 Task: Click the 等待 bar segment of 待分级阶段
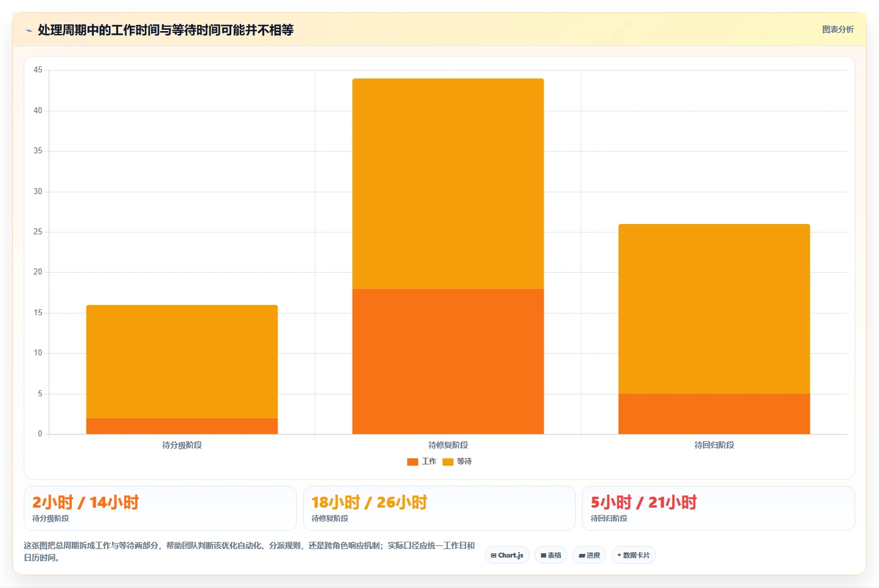pos(182,362)
